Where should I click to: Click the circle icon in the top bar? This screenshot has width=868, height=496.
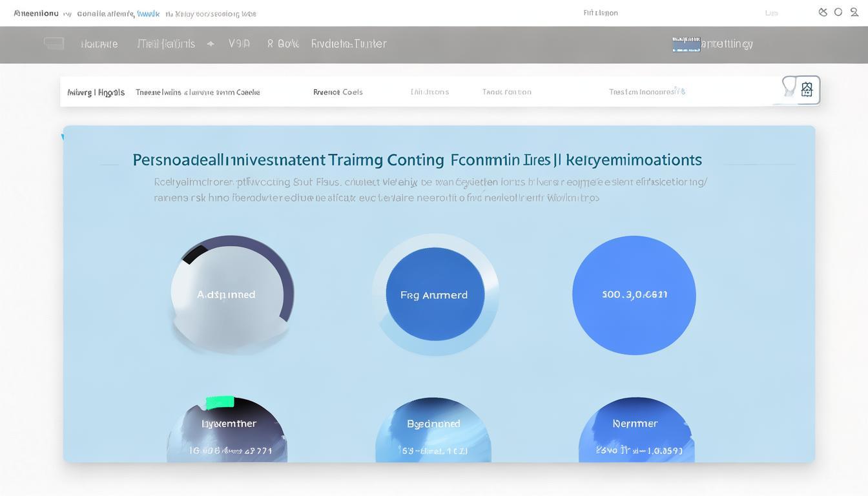838,12
